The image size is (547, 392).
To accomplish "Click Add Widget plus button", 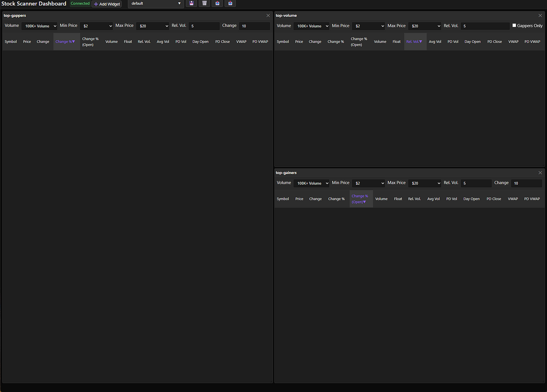I will (x=107, y=4).
